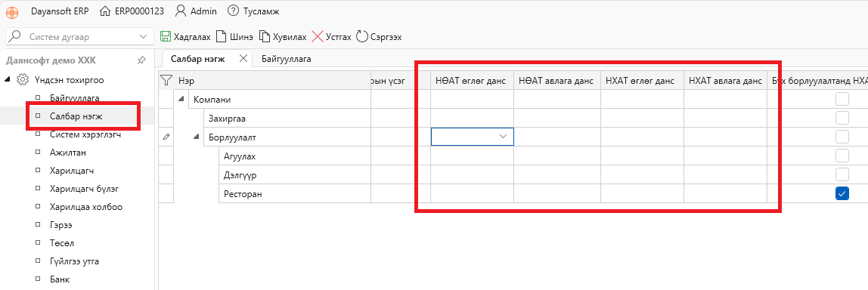Pin the sidebar with the pushpin icon

(141, 60)
